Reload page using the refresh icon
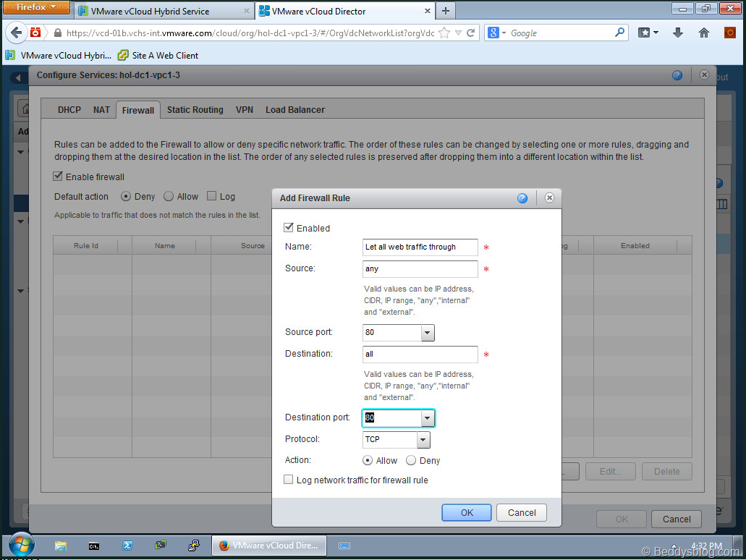 pos(470,33)
